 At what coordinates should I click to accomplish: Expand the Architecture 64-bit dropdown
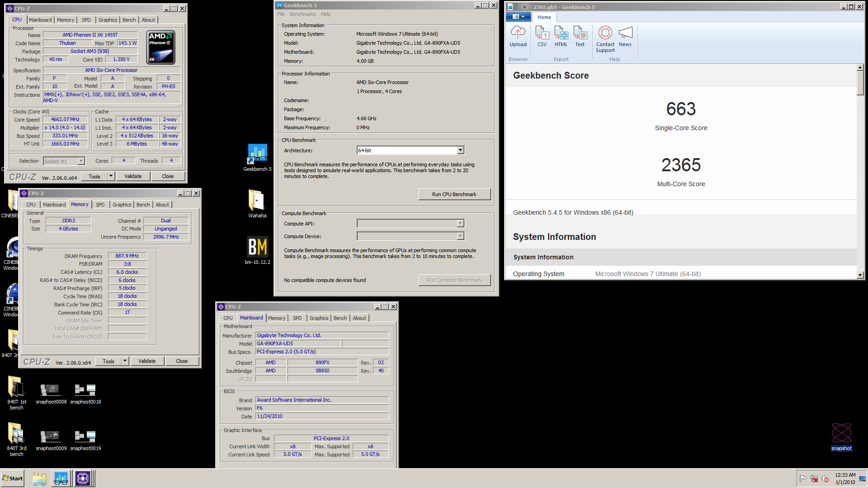[x=460, y=150]
